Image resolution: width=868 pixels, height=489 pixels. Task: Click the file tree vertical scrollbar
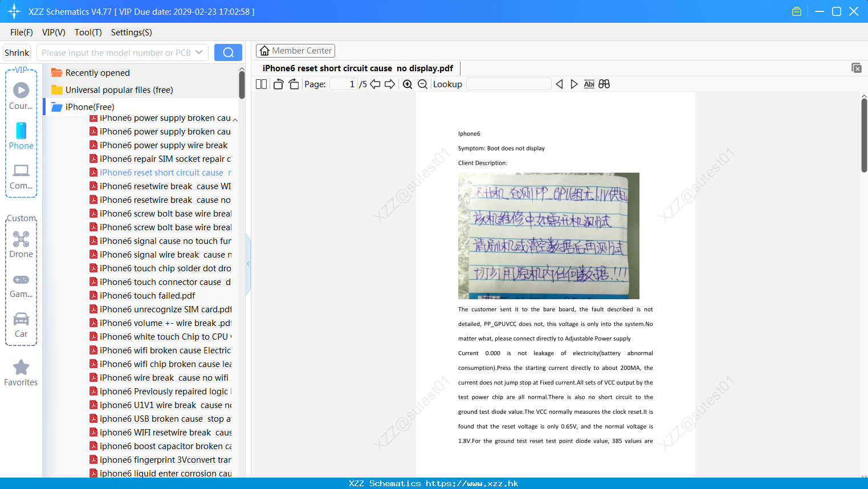click(242, 85)
